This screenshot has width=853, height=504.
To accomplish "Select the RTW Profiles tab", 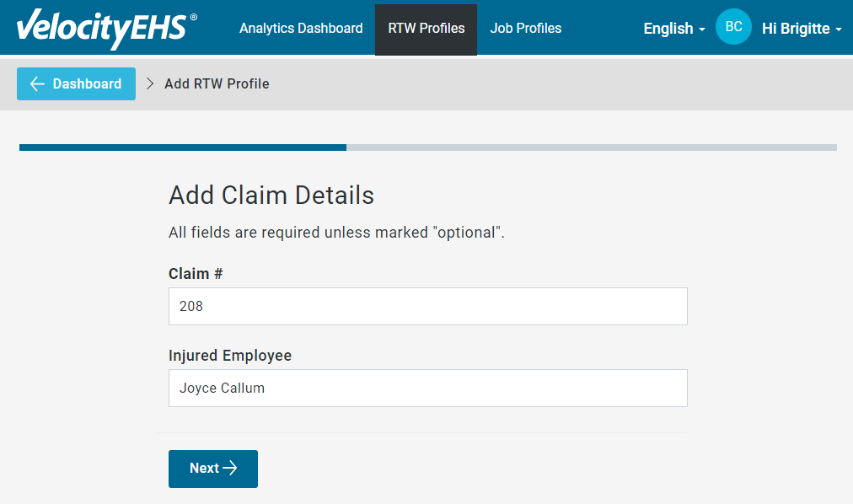I will 426,29.
